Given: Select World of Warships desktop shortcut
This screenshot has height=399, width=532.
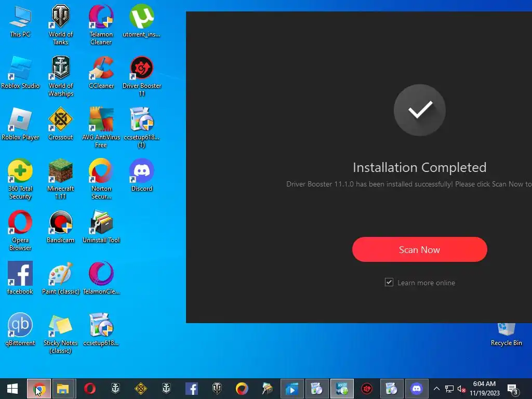Looking at the screenshot, I should tap(60, 76).
